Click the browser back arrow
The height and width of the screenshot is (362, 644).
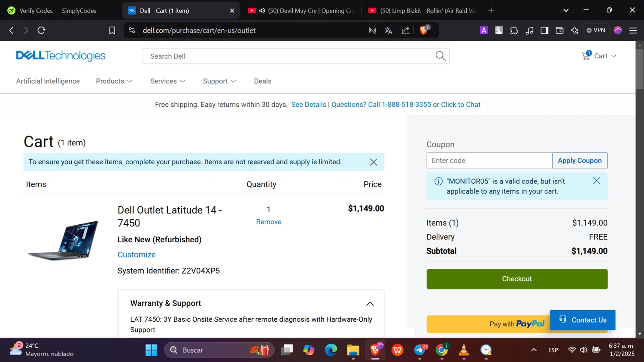point(12,30)
